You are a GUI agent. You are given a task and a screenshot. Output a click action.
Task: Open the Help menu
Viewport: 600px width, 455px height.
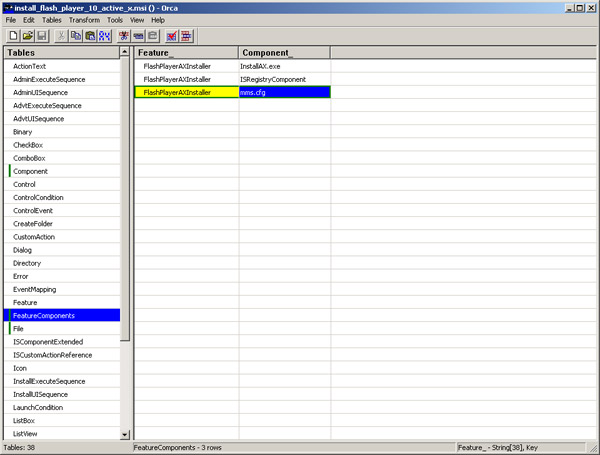pos(158,20)
